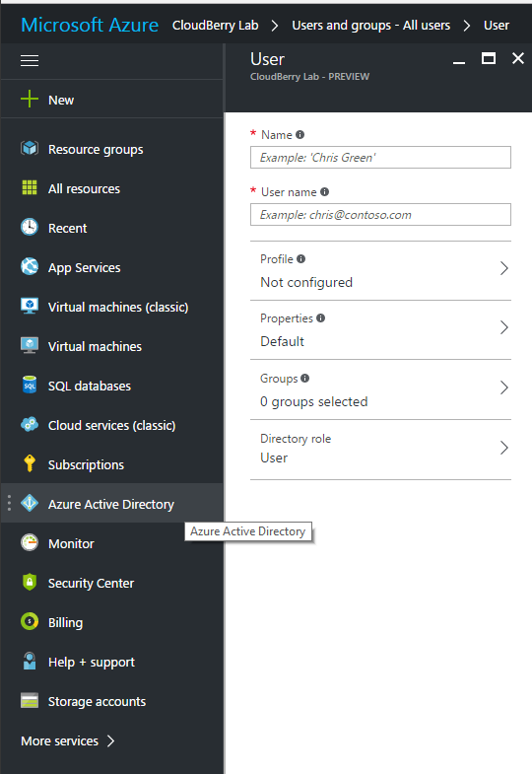Maximize the User blade
532x774 pixels.
pyautogui.click(x=488, y=59)
